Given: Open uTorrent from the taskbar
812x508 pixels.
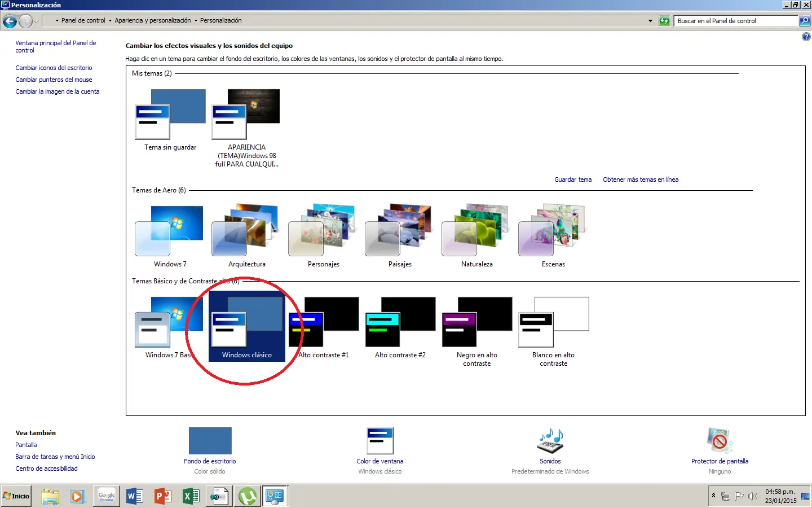Looking at the screenshot, I should (247, 496).
